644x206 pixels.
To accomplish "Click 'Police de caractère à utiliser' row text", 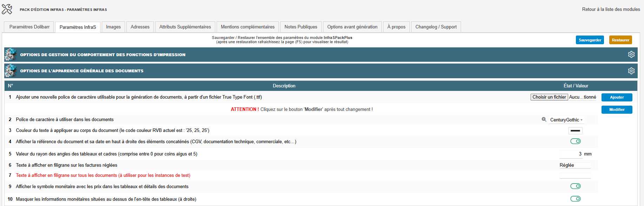I will point(65,119).
